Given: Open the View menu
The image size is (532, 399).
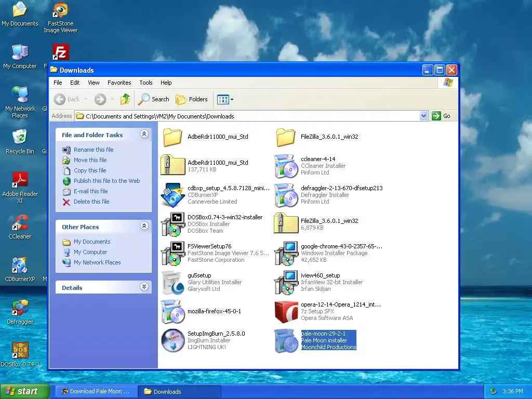Looking at the screenshot, I should (x=94, y=83).
